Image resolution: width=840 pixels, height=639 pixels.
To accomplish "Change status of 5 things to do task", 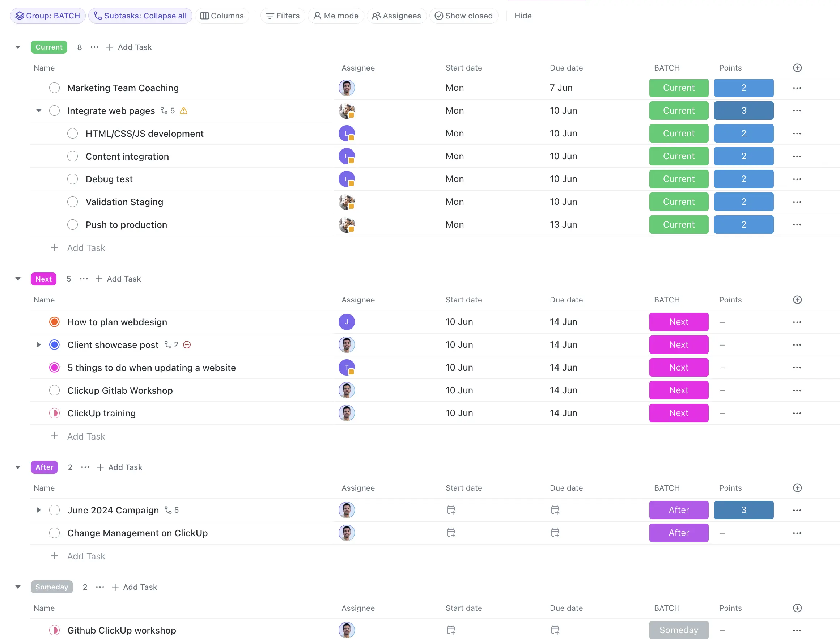I will pyautogui.click(x=54, y=368).
